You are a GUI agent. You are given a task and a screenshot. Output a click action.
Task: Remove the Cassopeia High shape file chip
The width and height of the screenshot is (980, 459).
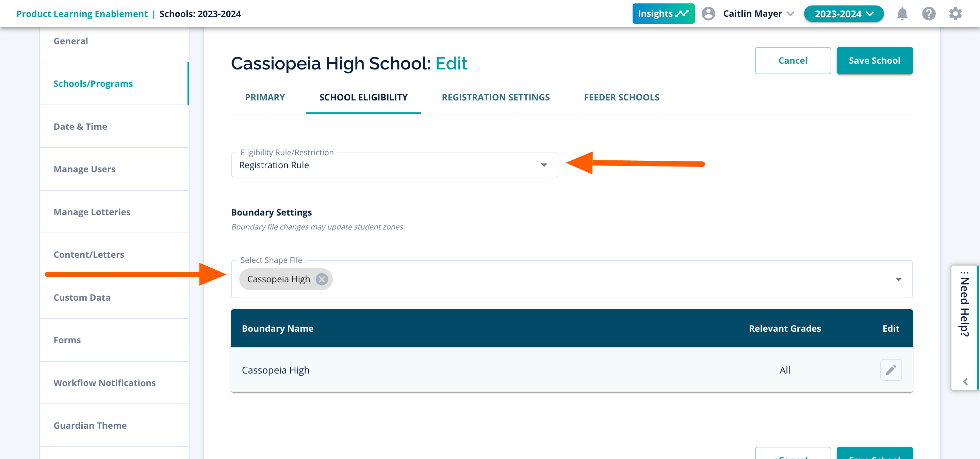pyautogui.click(x=322, y=279)
